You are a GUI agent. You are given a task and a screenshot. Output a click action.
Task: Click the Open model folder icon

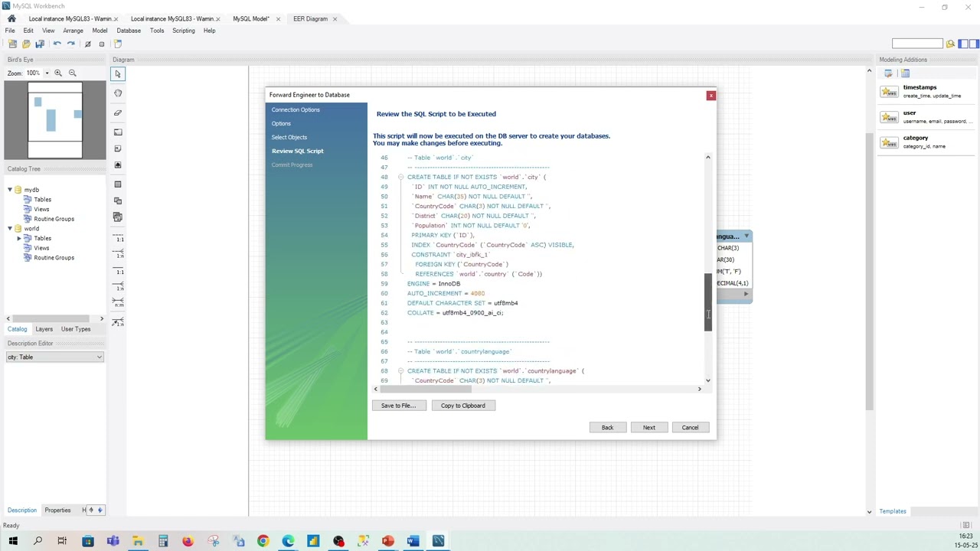pos(26,44)
